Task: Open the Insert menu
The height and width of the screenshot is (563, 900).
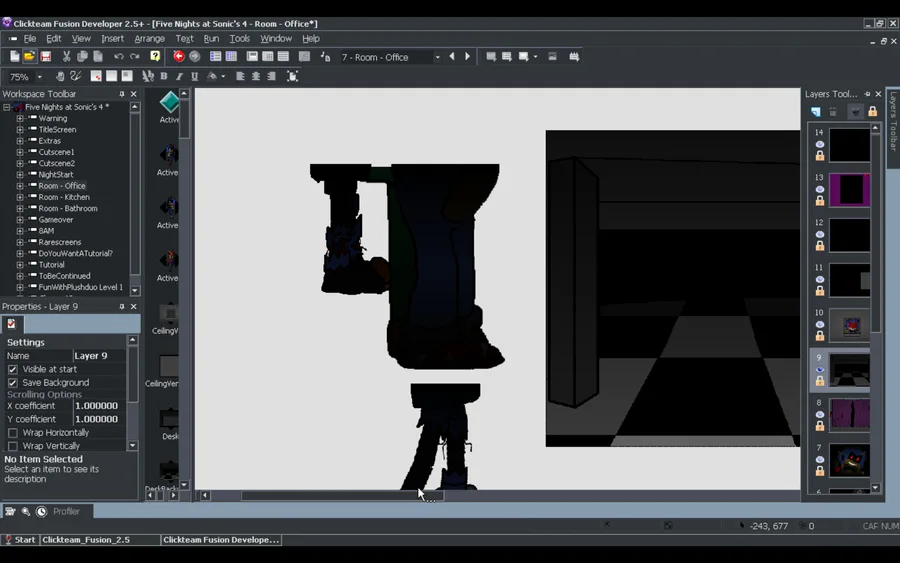Action: point(112,39)
